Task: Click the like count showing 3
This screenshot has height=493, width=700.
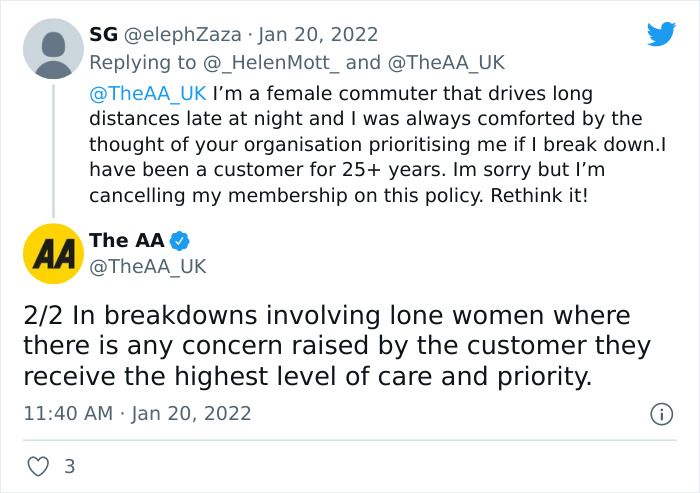Action: [69, 466]
